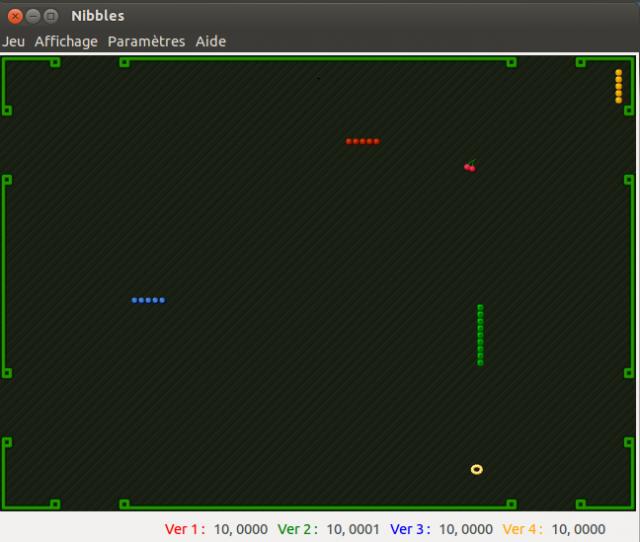Close the Nibbles window

click(15, 16)
